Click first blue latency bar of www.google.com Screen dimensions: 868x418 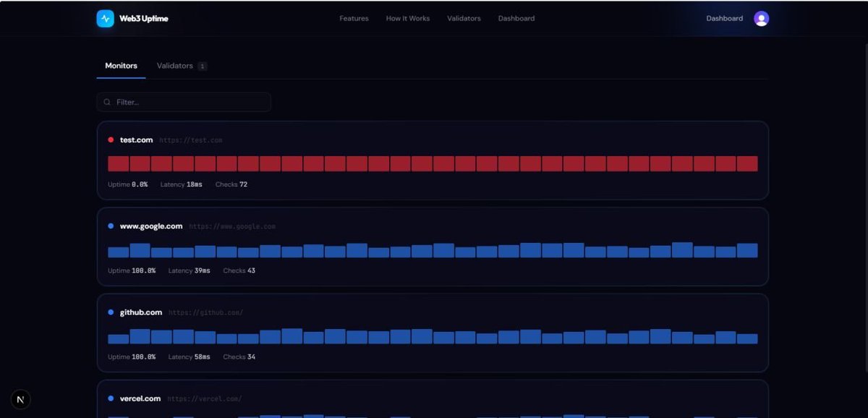coord(119,252)
